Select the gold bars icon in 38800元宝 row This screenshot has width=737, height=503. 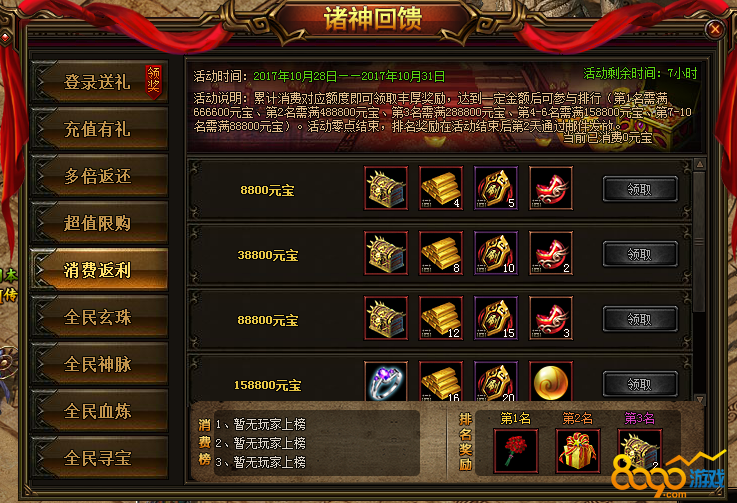[x=441, y=253]
